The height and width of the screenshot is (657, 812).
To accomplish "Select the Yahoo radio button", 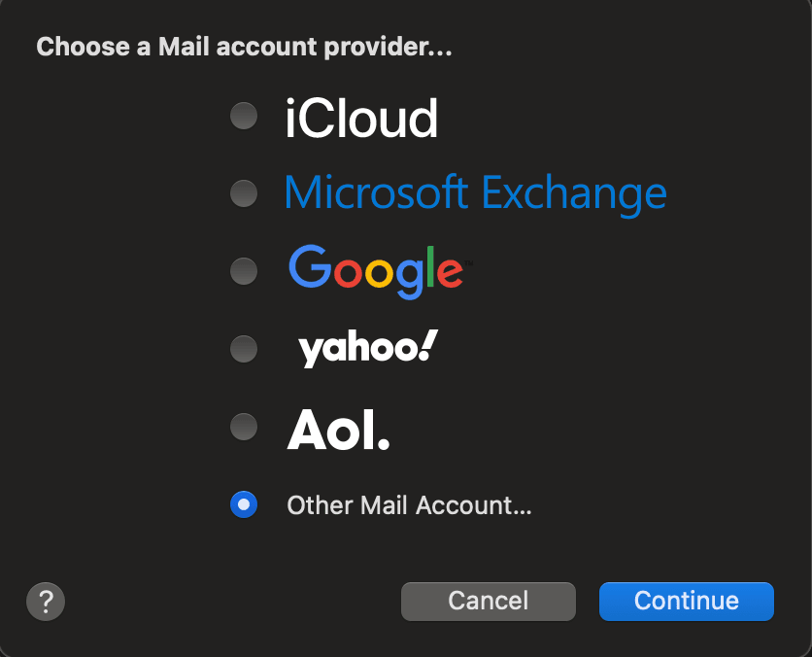I will point(244,349).
